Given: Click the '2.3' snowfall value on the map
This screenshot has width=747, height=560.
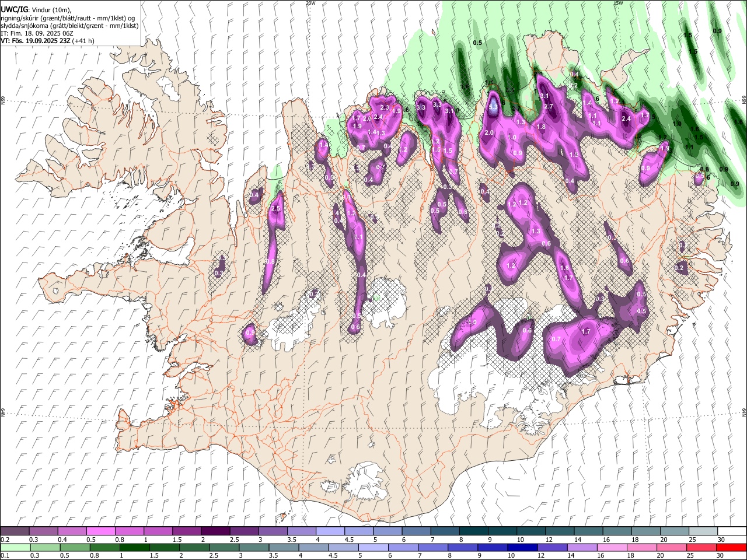Looking at the screenshot, I should click(385, 107).
